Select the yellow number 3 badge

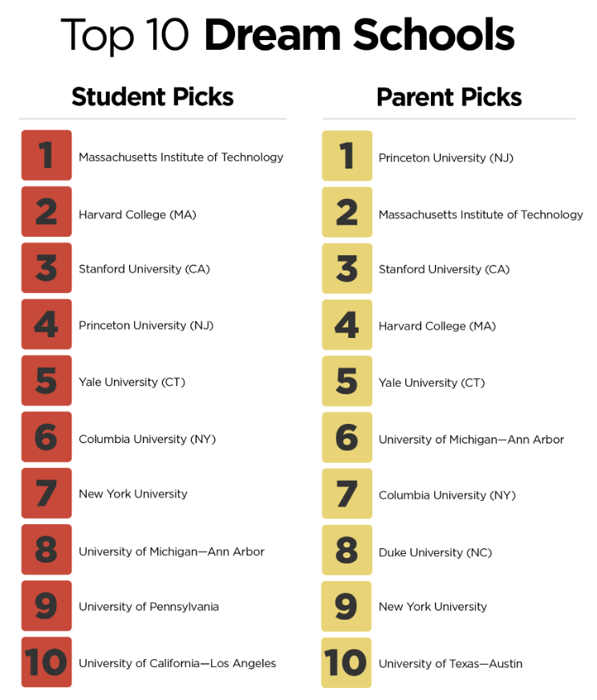(347, 268)
